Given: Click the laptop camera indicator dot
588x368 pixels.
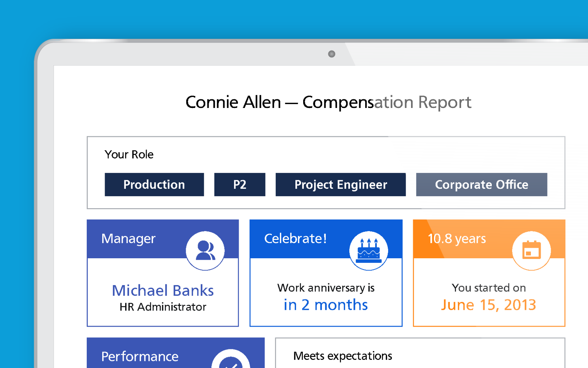Looking at the screenshot, I should (x=331, y=54).
